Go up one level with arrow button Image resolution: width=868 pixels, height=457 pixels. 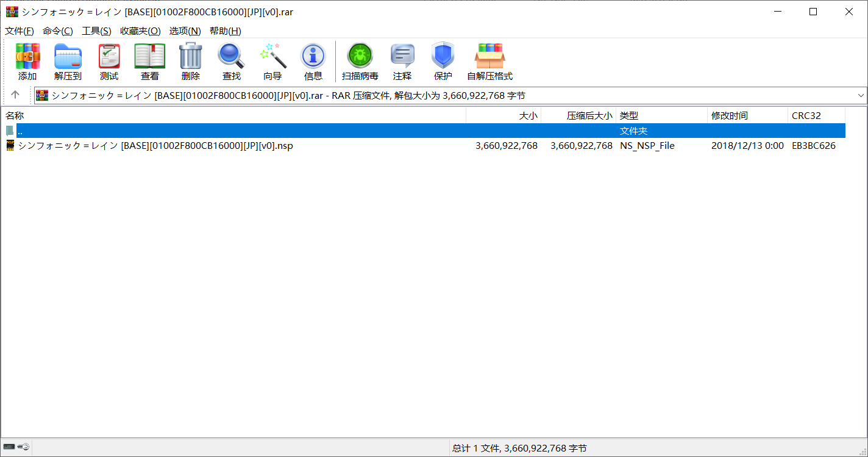point(15,95)
